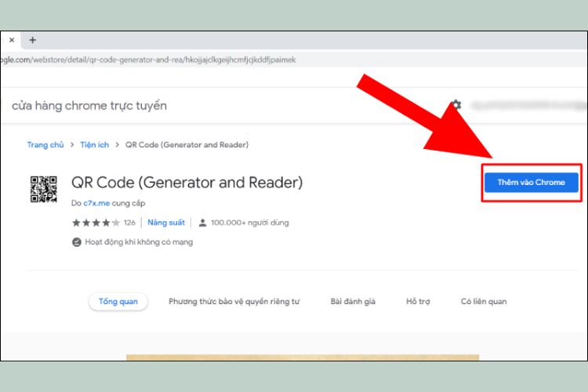Screen dimensions: 588x392
Task: Select the Tổng quan tab
Action: pos(118,301)
